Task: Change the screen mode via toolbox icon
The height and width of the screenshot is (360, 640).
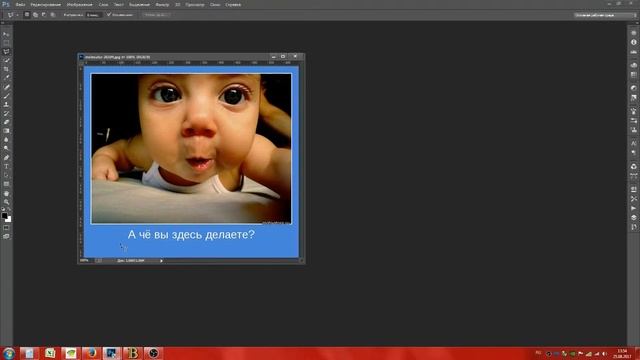Action: tap(6, 236)
